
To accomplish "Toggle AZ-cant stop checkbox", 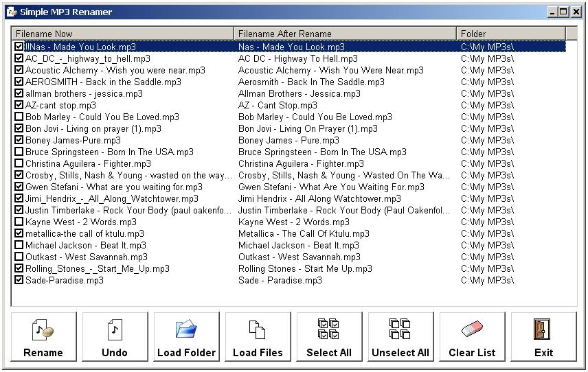I will [19, 105].
